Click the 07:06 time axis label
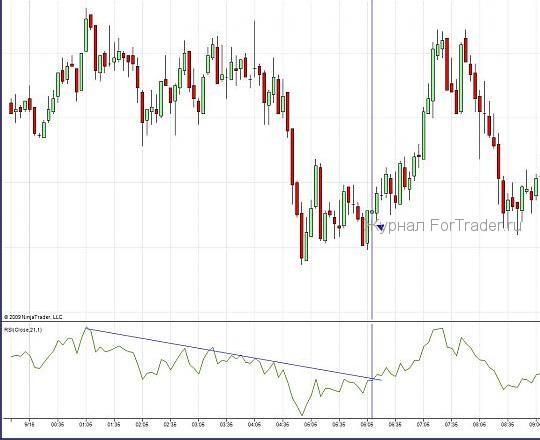The image size is (540, 440). coord(423,425)
